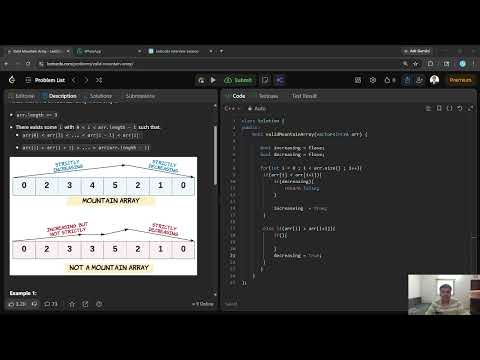480x360 pixels.
Task: Open browser extensions icon
Action: click(x=430, y=64)
